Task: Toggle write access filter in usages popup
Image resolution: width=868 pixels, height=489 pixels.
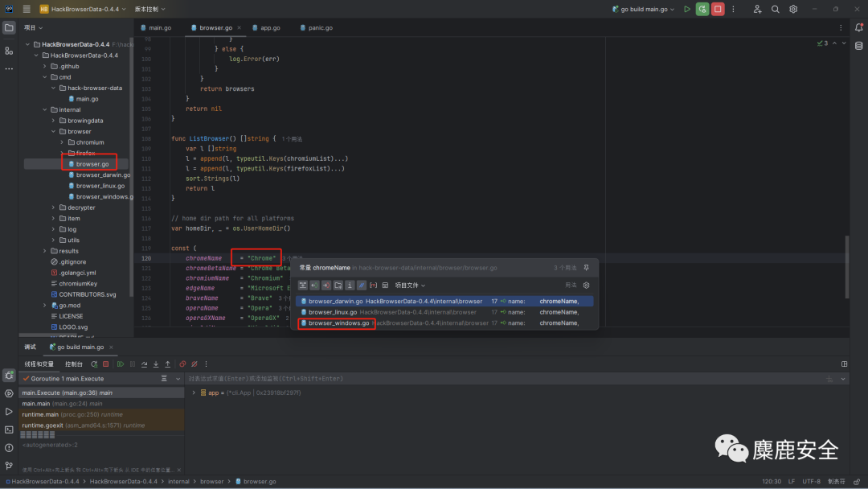Action: [x=326, y=286]
